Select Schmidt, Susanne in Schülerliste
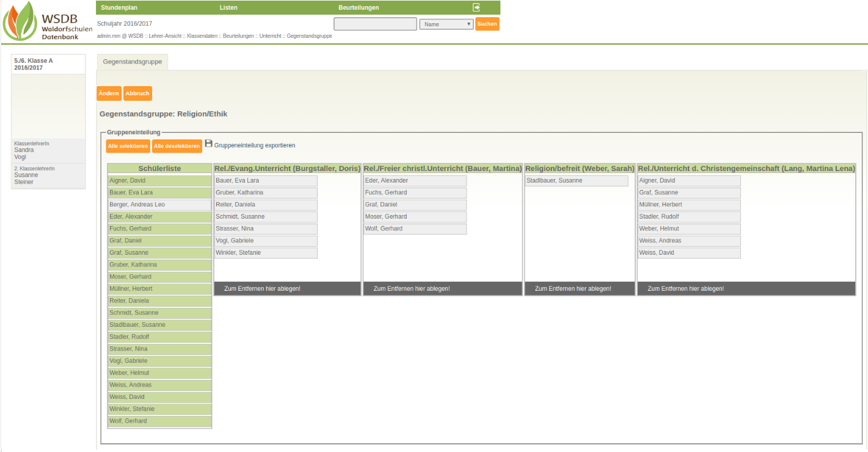Image resolution: width=868 pixels, height=452 pixels. [159, 313]
